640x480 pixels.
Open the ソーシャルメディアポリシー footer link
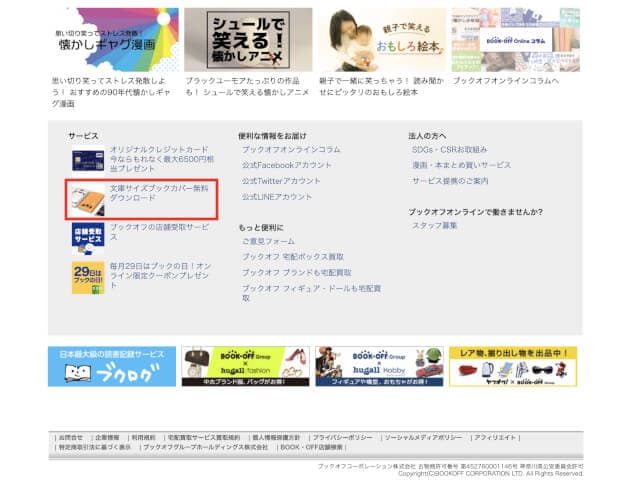(x=423, y=438)
